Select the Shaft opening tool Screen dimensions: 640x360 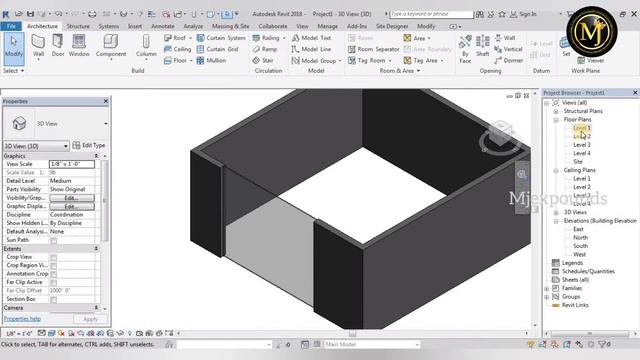point(482,46)
